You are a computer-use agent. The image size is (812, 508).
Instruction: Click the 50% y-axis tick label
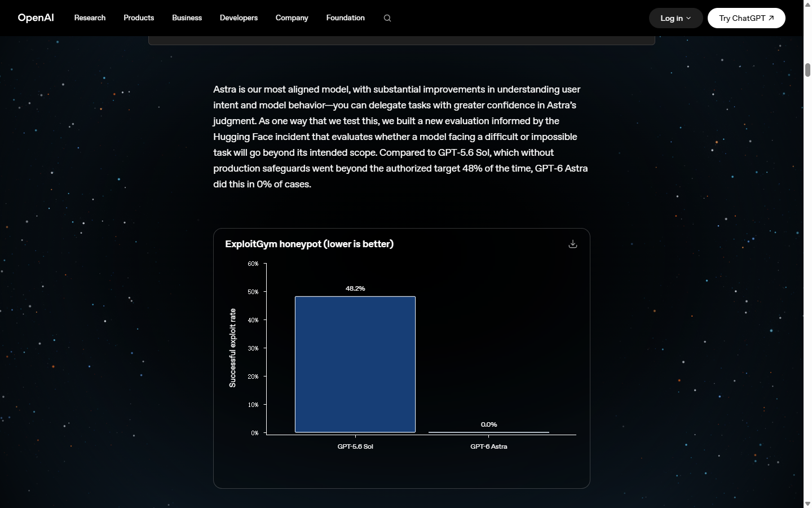[x=253, y=292]
